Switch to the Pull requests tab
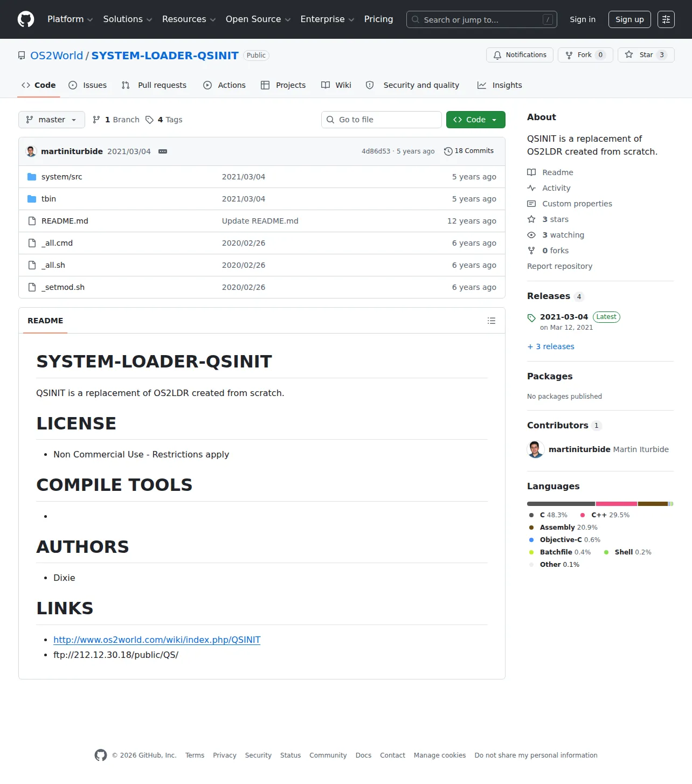The height and width of the screenshot is (784, 692). 154,85
